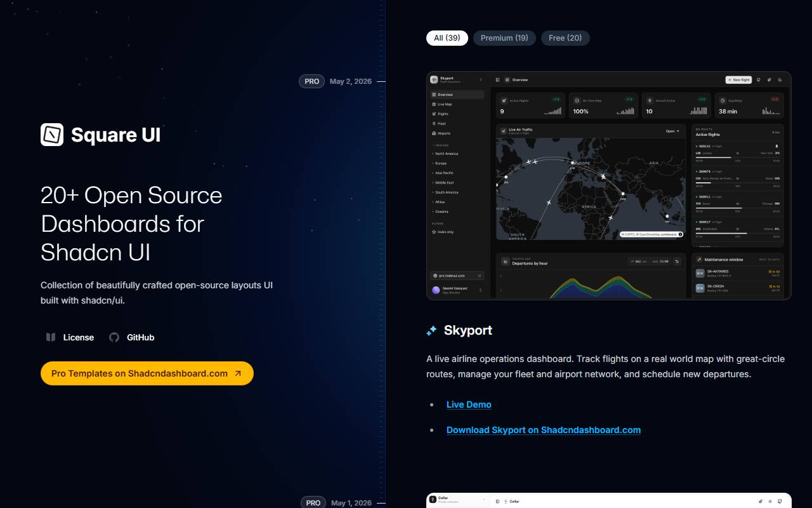This screenshot has width=812, height=508.
Task: Open the Skyport dashboard preview thumbnail
Action: pyautogui.click(x=609, y=185)
